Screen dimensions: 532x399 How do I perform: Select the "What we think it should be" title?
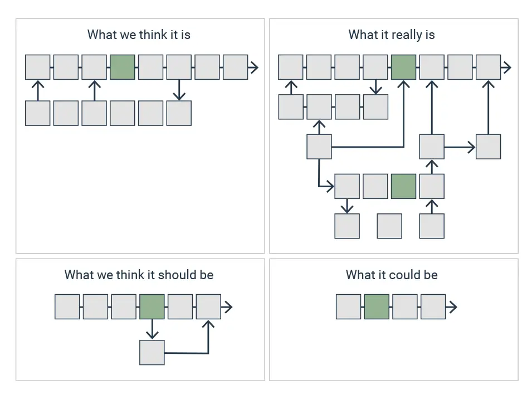point(139,275)
